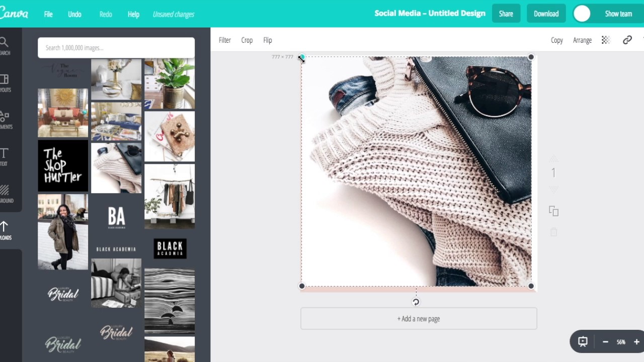Click the user avatar circle
The width and height of the screenshot is (644, 362).
pos(582,14)
